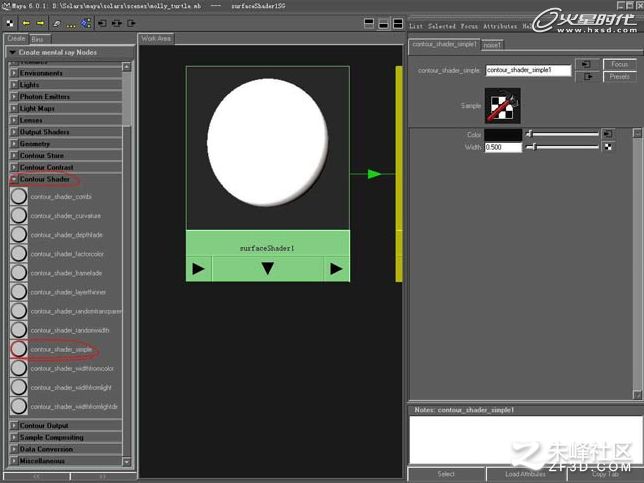
Task: Click the contour_shader_curvature node swatch
Action: point(19,215)
